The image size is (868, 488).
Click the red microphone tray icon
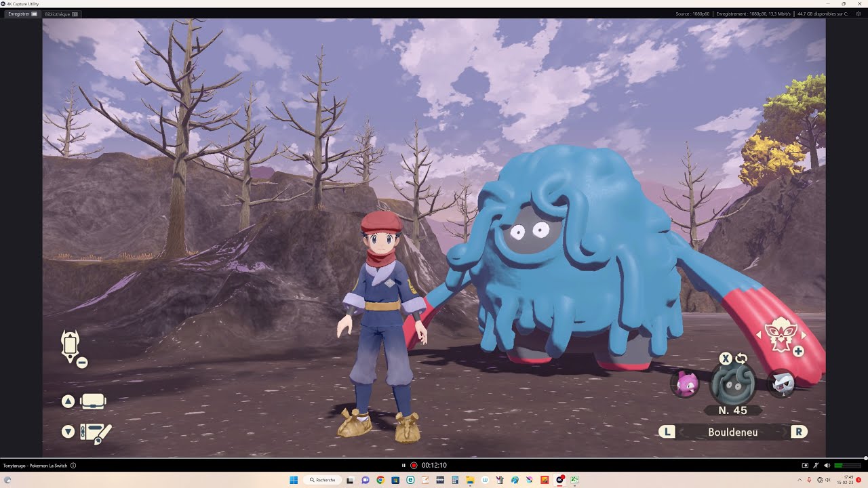[x=809, y=480]
